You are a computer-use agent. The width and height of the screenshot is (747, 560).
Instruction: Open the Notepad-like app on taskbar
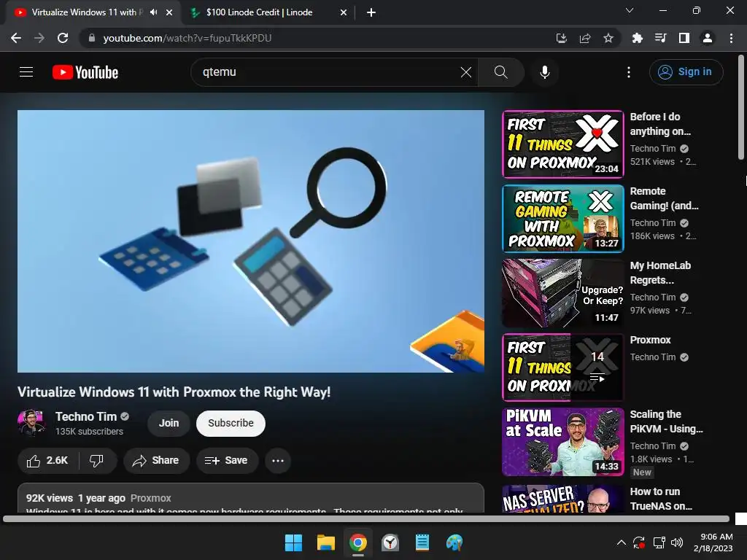pos(422,542)
